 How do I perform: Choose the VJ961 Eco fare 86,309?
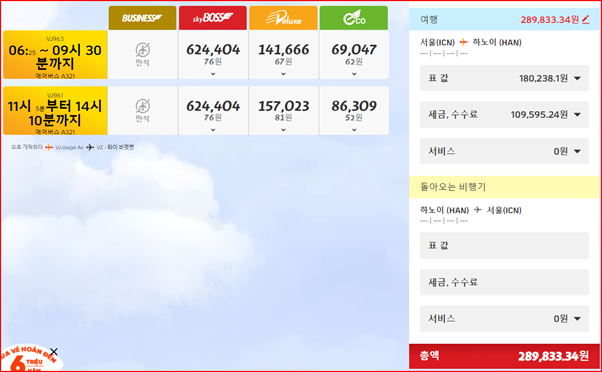[354, 111]
